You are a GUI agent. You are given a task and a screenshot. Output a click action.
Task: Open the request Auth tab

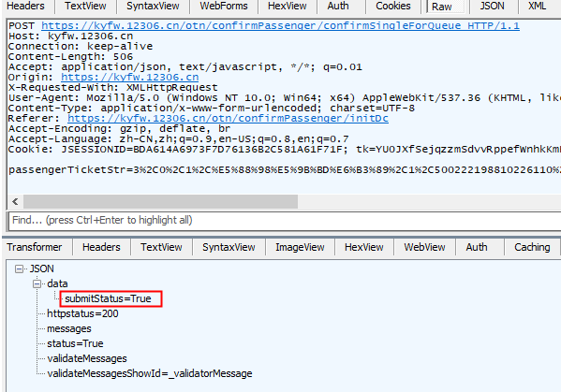click(x=338, y=6)
